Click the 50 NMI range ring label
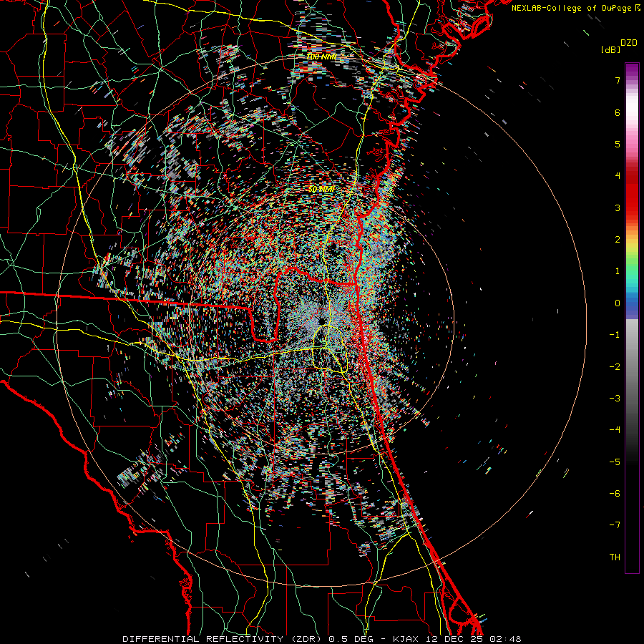Viewport: 644px width, 644px height. [321, 190]
